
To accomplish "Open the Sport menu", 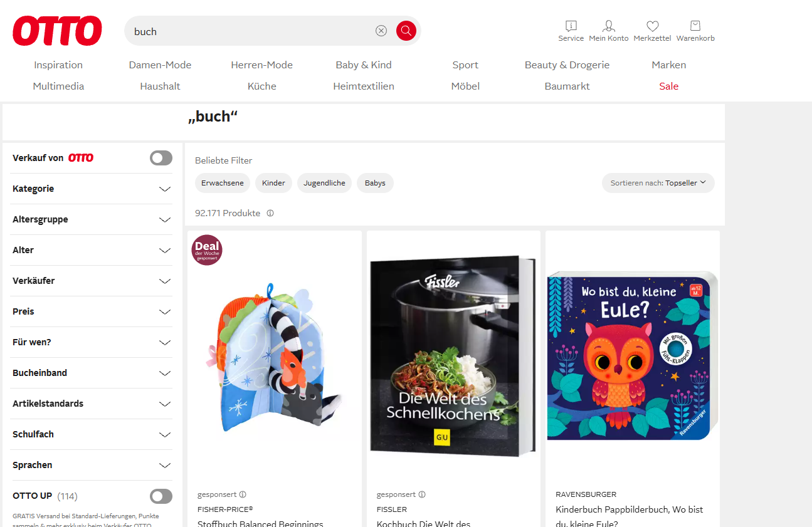I will pos(465,65).
